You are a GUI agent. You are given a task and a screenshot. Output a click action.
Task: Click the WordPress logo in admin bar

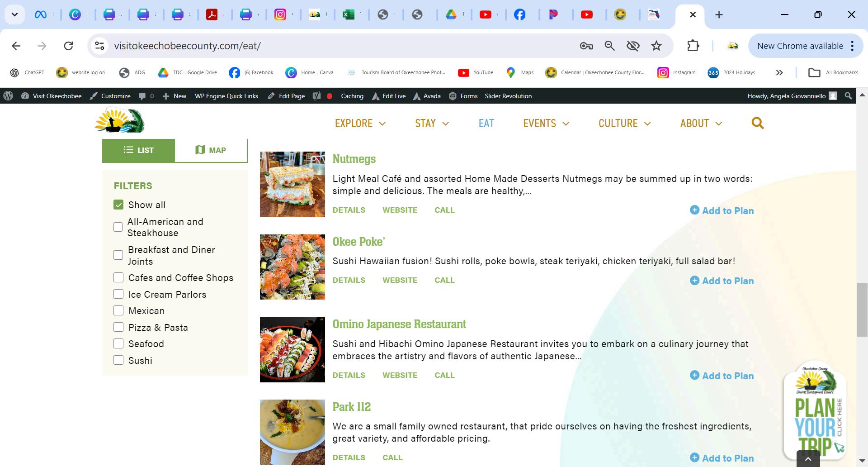8,96
